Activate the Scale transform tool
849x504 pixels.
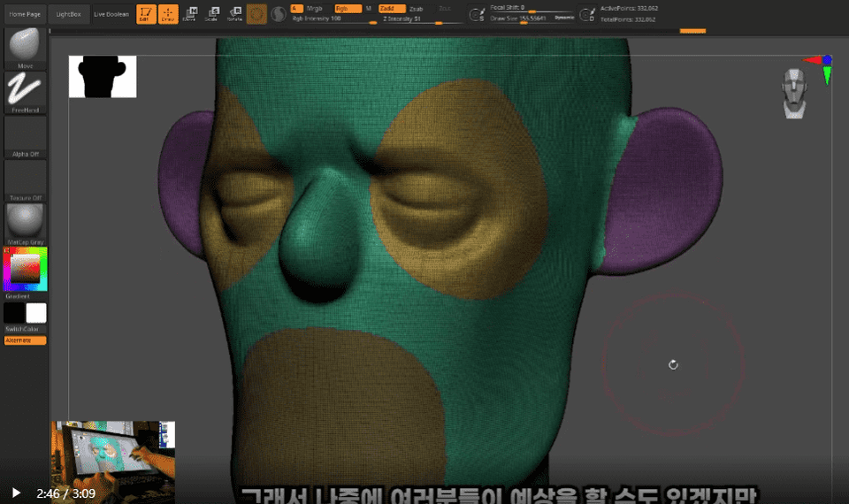tap(211, 13)
